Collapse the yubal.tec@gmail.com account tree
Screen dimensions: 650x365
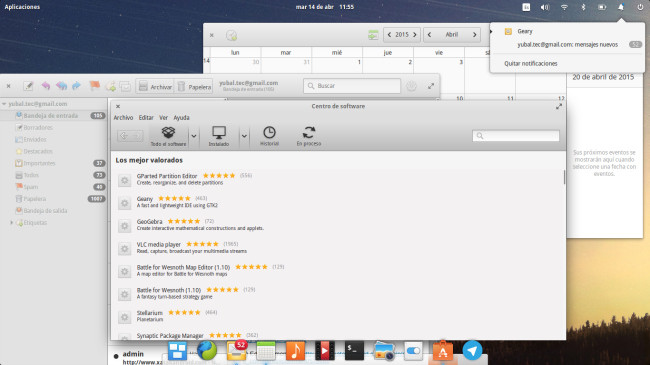[x=4, y=104]
